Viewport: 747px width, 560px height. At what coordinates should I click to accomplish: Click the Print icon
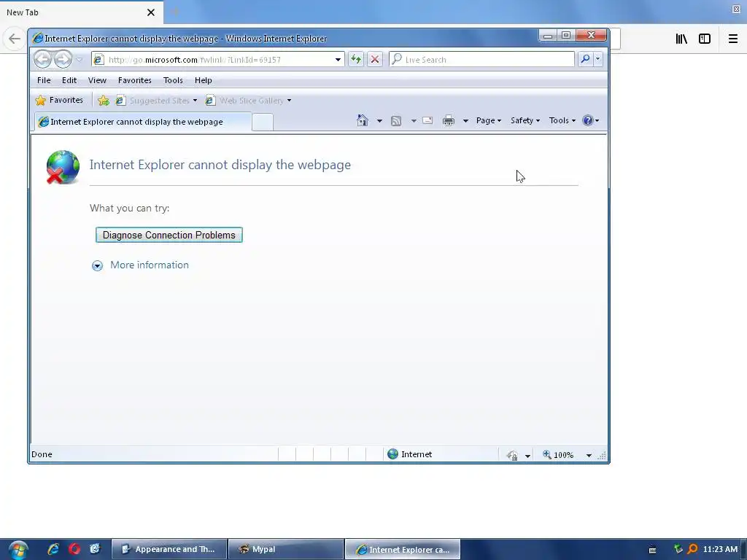tap(449, 121)
